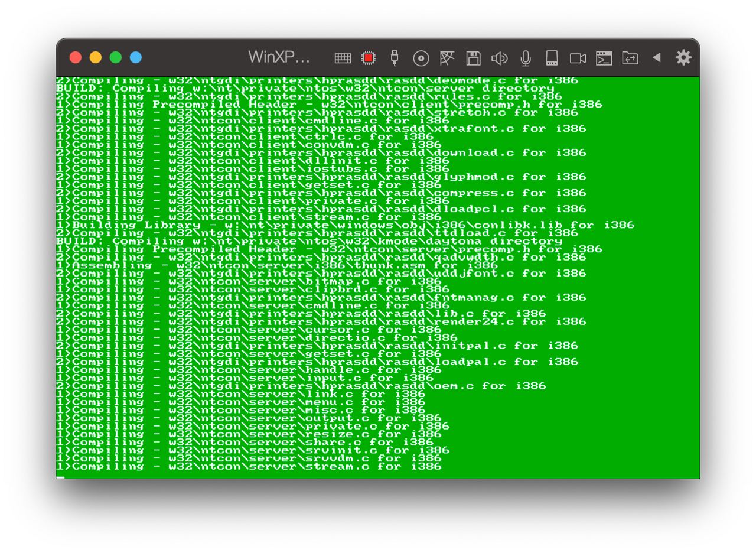Click the server\link.c line
Image resolution: width=756 pixels, height=553 pixels.
point(241,394)
